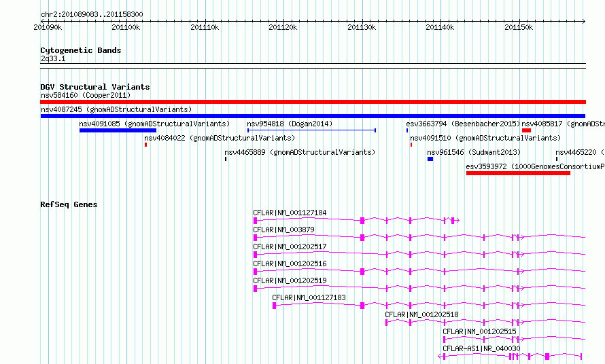This screenshot has height=364, width=605.
Task: Click the first exon of CFLAR NM_001202519
Action: click(255, 289)
